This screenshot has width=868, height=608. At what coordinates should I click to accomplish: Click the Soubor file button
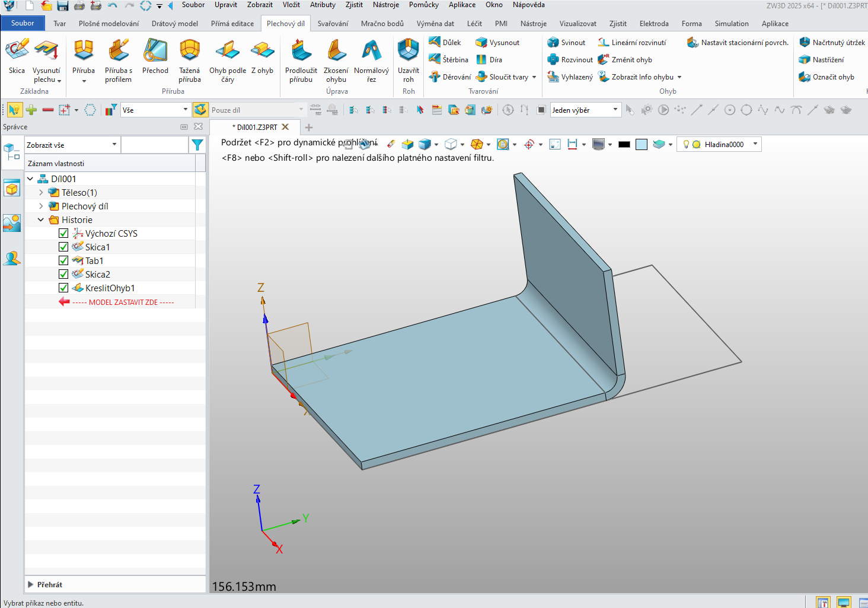[23, 23]
